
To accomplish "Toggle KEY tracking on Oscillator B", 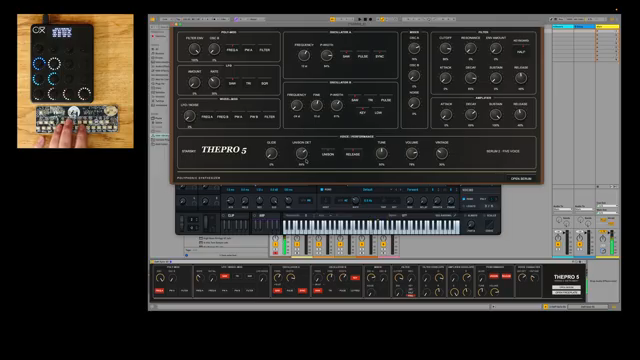I will 362,111.
